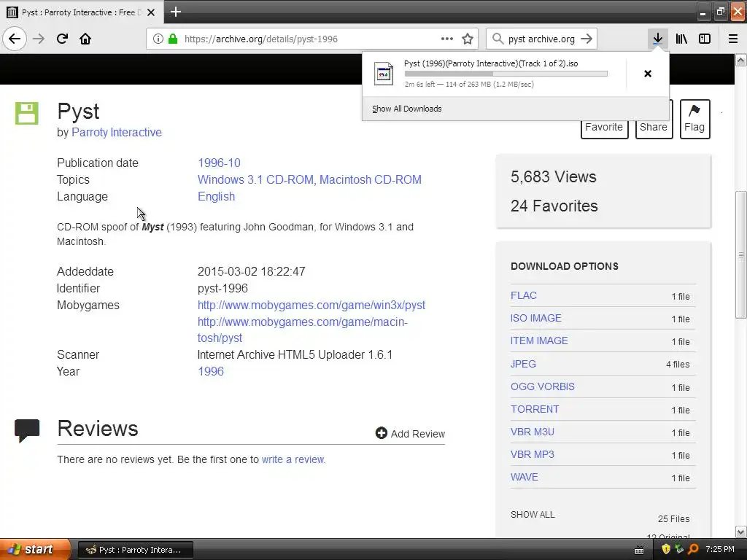This screenshot has width=747, height=560.
Task: Submit search with the arrow button
Action: pyautogui.click(x=587, y=39)
